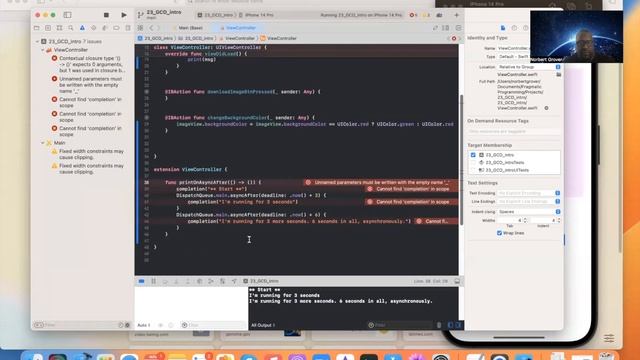Click the jump bar red error icon

(x=454, y=38)
